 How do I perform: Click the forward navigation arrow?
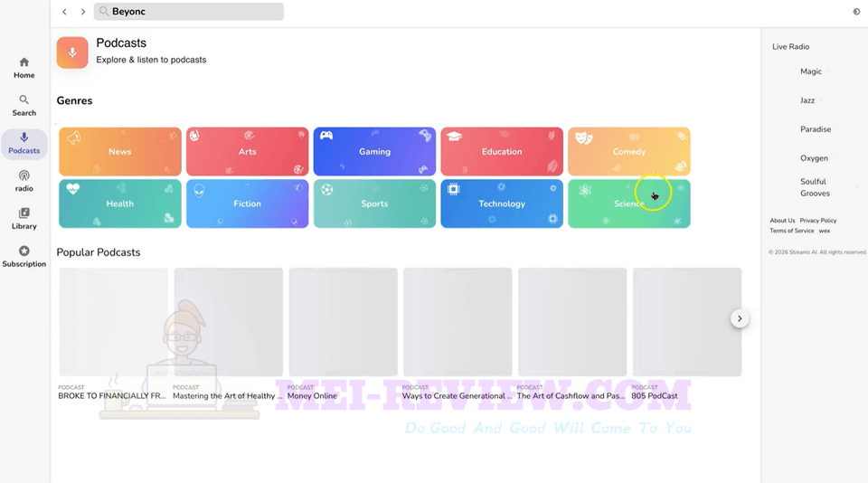click(83, 12)
